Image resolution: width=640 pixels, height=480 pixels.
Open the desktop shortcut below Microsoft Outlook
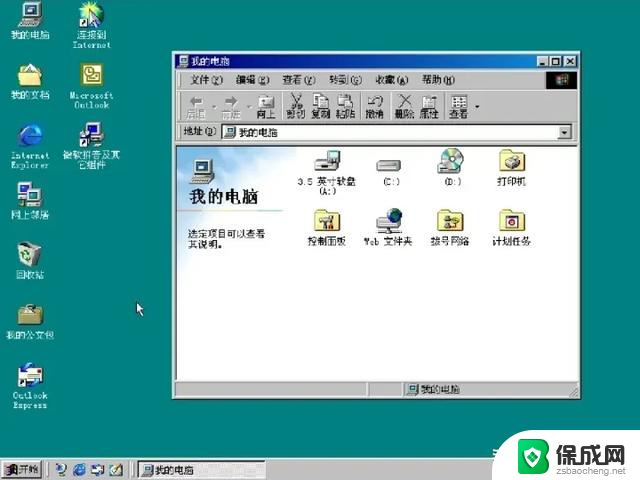(x=91, y=145)
